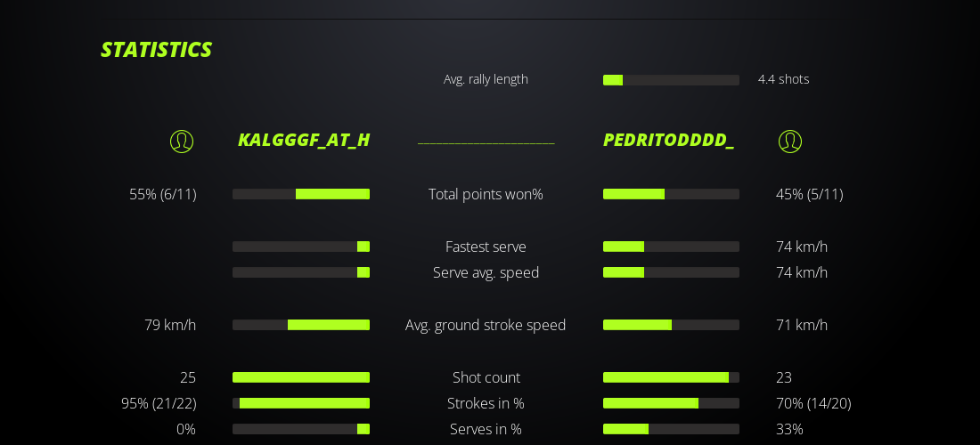Click the Fastest serve label
This screenshot has width=980, height=445.
486,247
